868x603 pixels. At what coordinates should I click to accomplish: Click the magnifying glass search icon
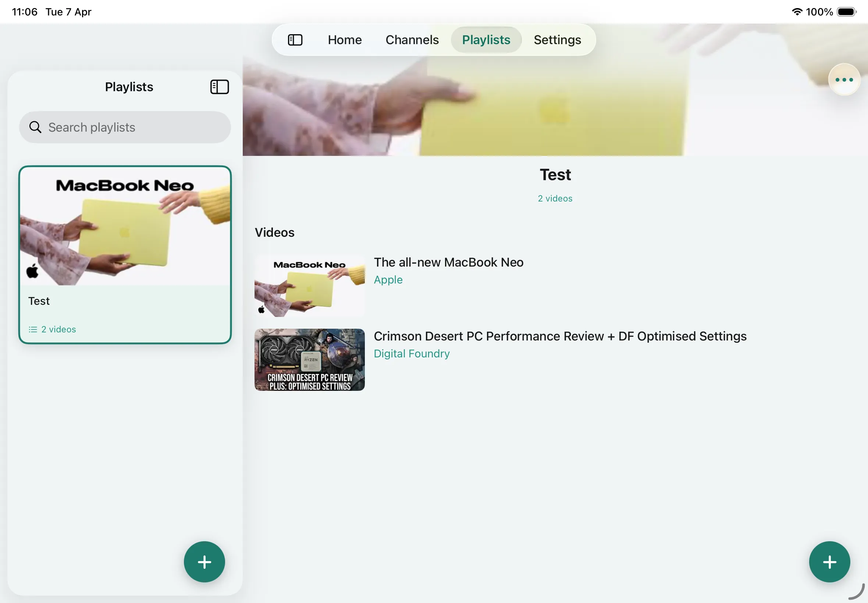click(35, 127)
